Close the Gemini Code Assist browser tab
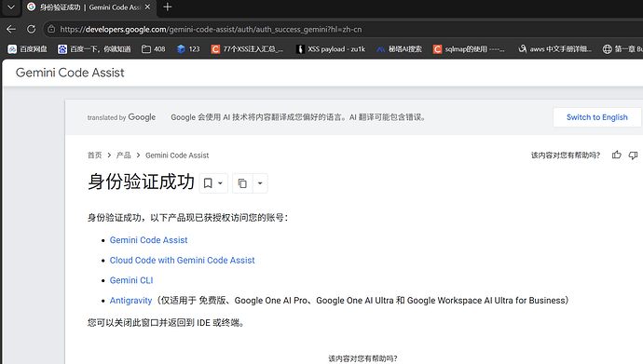Screen dimensions: 643x364 pyautogui.click(x=147, y=7)
